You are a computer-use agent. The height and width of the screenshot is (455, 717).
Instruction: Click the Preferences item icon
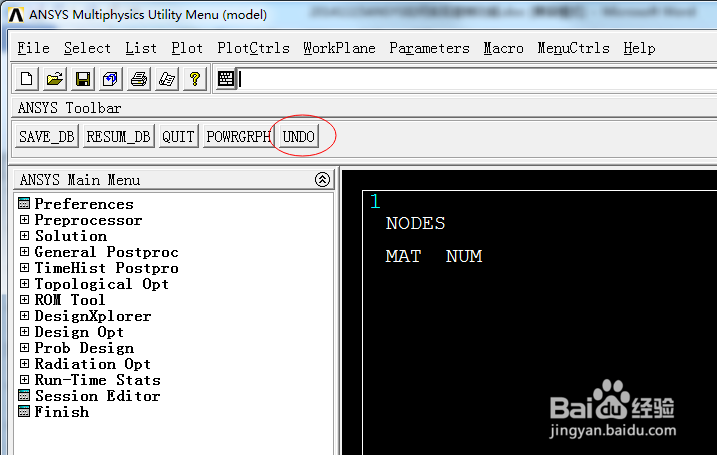(x=24, y=203)
